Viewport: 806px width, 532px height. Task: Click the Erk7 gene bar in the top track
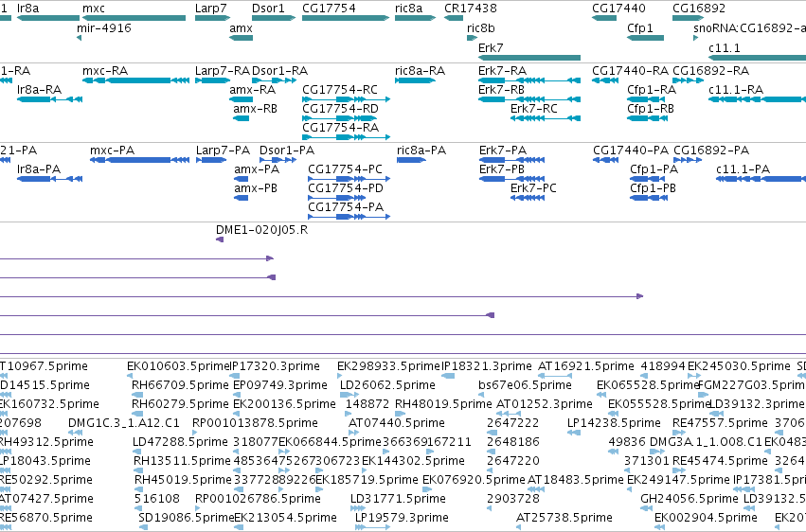[x=528, y=58]
